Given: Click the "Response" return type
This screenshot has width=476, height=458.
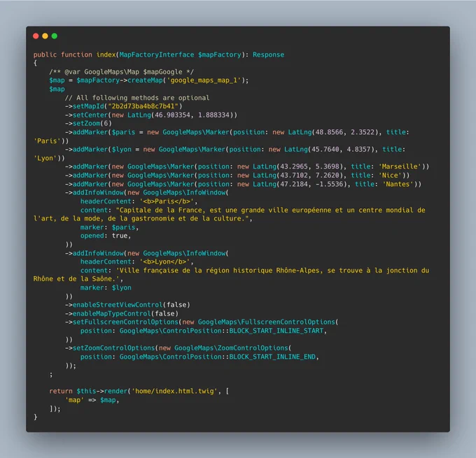Looking at the screenshot, I should tap(268, 55).
